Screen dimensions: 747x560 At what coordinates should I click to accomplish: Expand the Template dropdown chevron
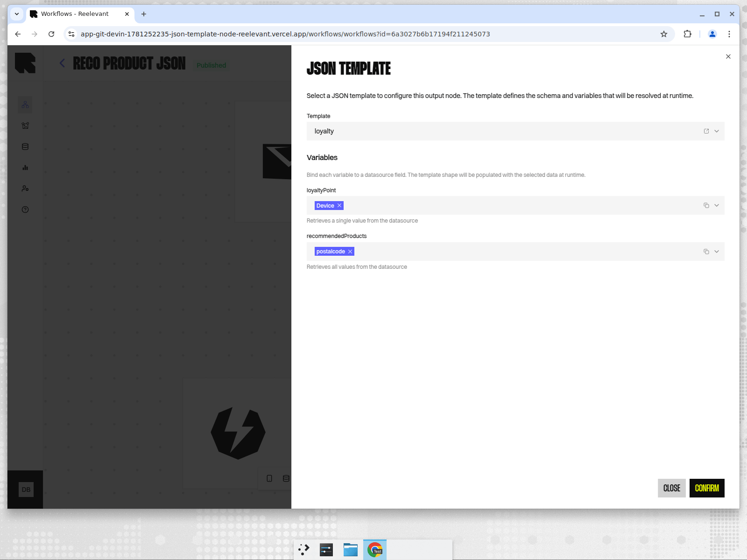coord(717,131)
